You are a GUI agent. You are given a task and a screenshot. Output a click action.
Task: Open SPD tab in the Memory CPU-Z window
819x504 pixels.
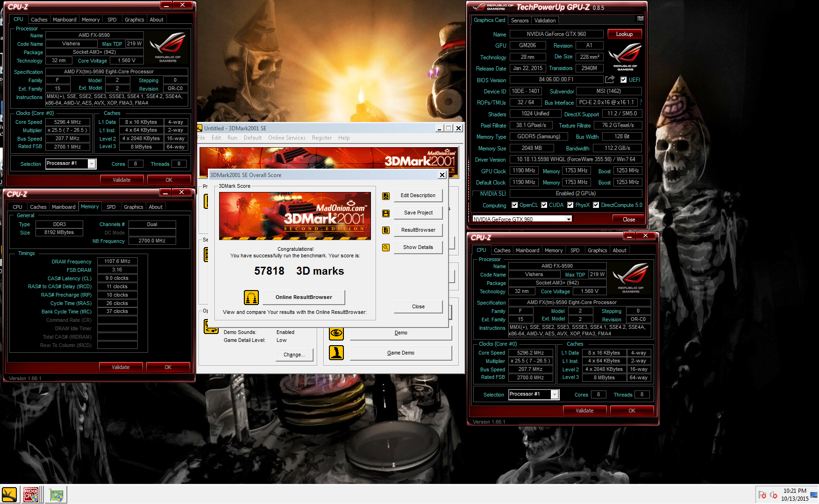(x=111, y=207)
